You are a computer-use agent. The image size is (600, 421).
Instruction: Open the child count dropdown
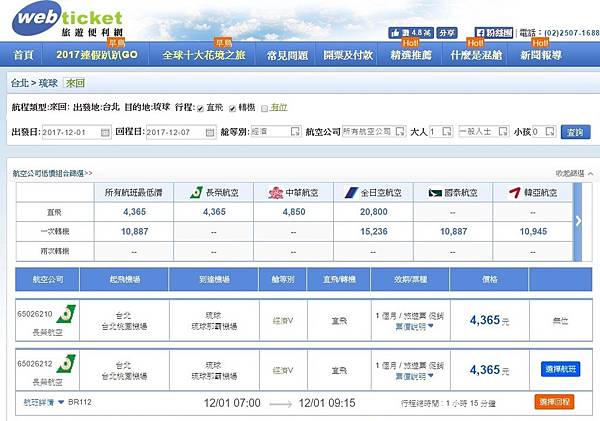coord(544,132)
